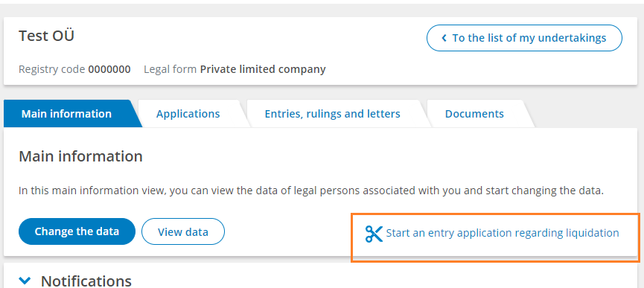Click the Private limited company text

pos(263,69)
